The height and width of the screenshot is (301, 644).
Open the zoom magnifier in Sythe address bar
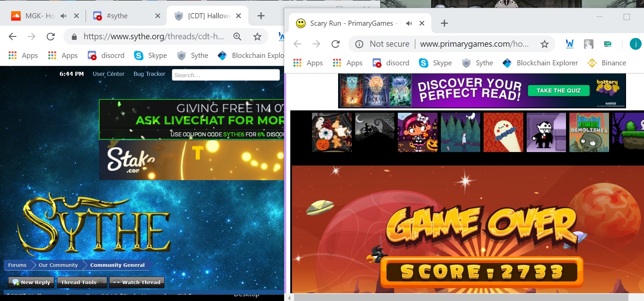(x=237, y=37)
